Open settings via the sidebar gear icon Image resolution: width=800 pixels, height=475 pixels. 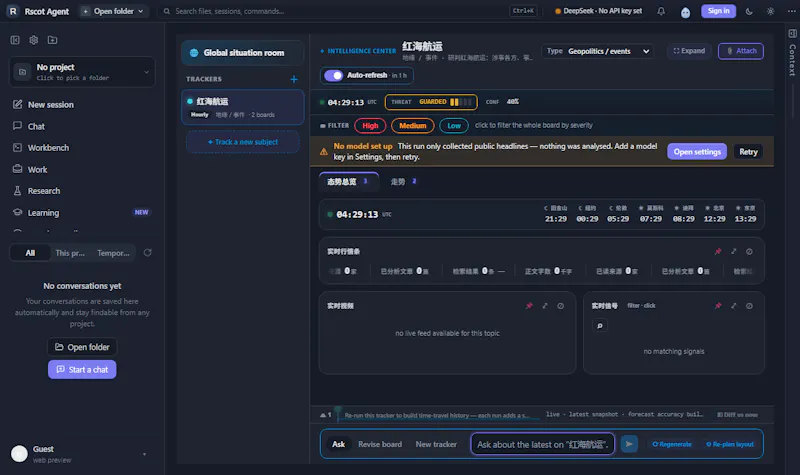click(x=34, y=40)
